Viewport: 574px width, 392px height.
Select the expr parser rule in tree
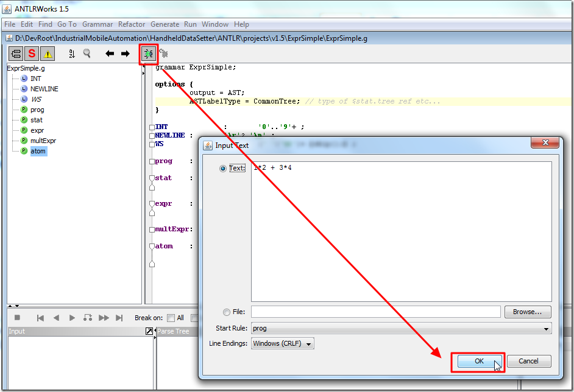point(37,130)
